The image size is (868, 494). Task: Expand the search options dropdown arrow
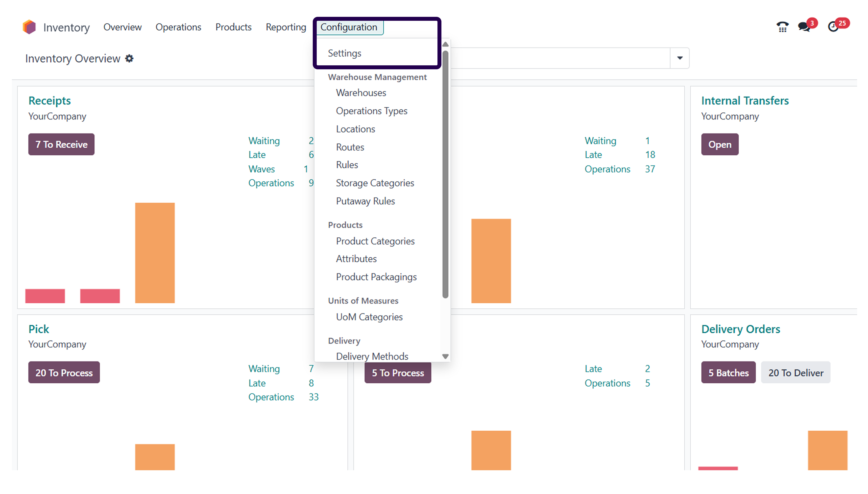680,58
